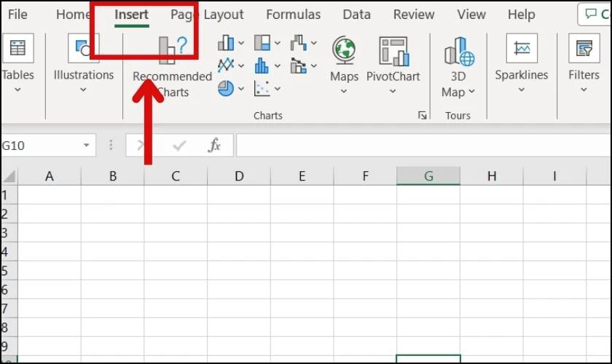Open the Page Layout tab
The width and height of the screenshot is (612, 364).
pos(207,15)
